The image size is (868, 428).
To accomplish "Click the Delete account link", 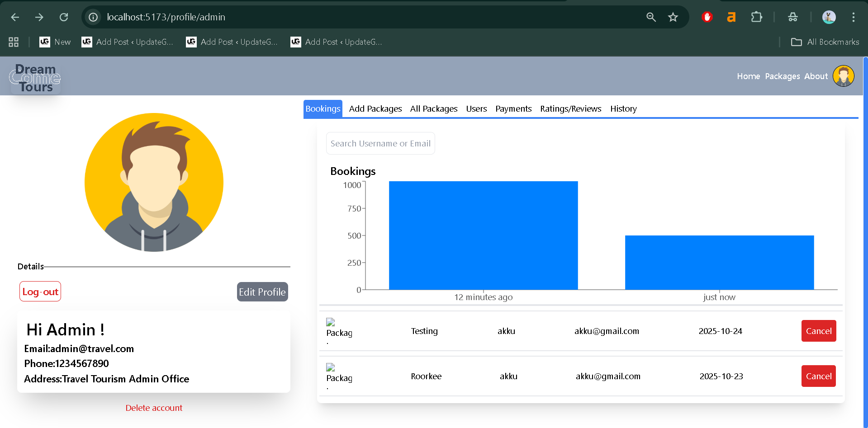I will coord(154,408).
